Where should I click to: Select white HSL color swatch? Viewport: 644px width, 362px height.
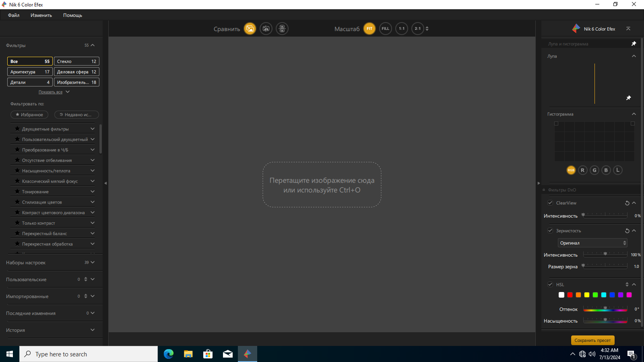pos(561,295)
